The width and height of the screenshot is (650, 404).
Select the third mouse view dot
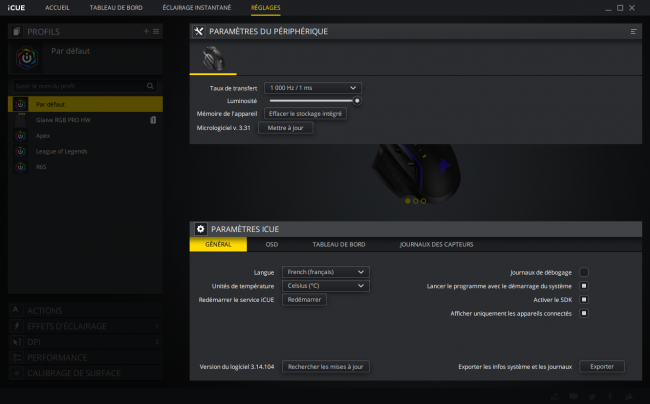[424, 201]
